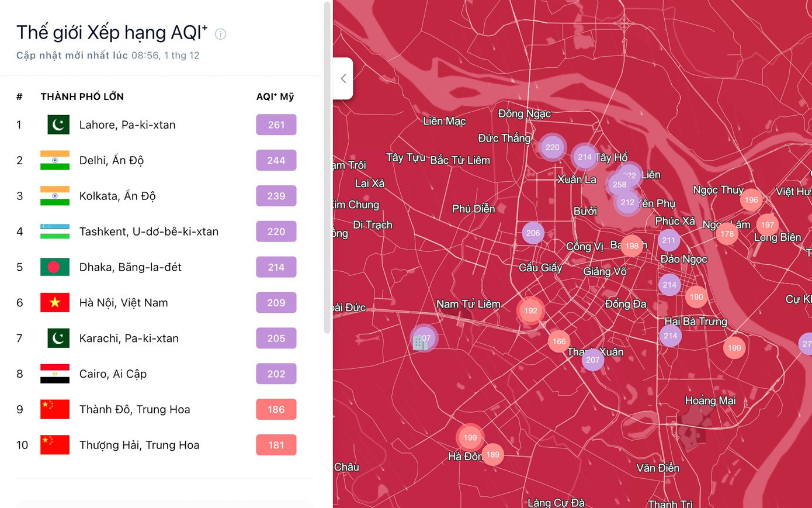812x508 pixels.
Task: Click Hà Nội's 209 AQI badge
Action: click(x=276, y=303)
